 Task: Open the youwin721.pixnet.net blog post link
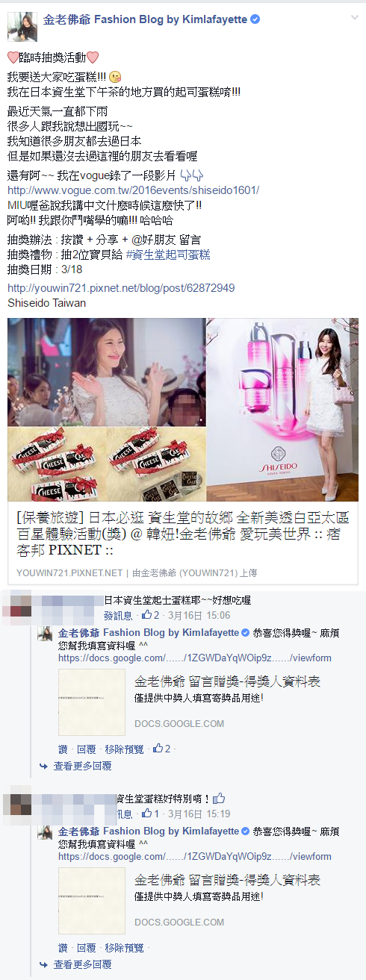[x=121, y=287]
